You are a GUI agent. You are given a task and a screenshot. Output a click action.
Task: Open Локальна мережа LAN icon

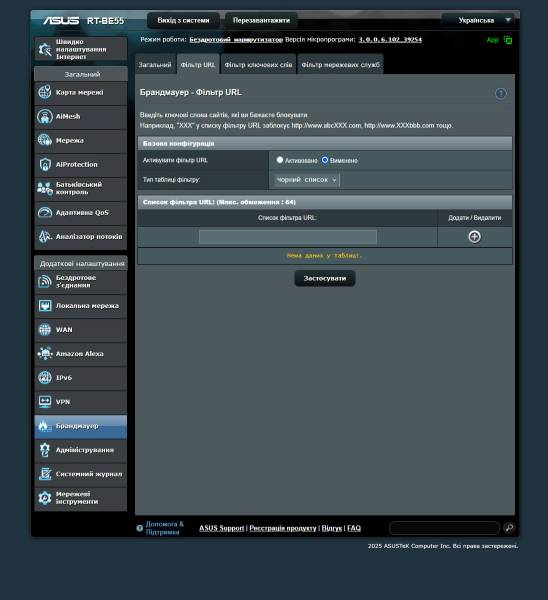[45, 306]
